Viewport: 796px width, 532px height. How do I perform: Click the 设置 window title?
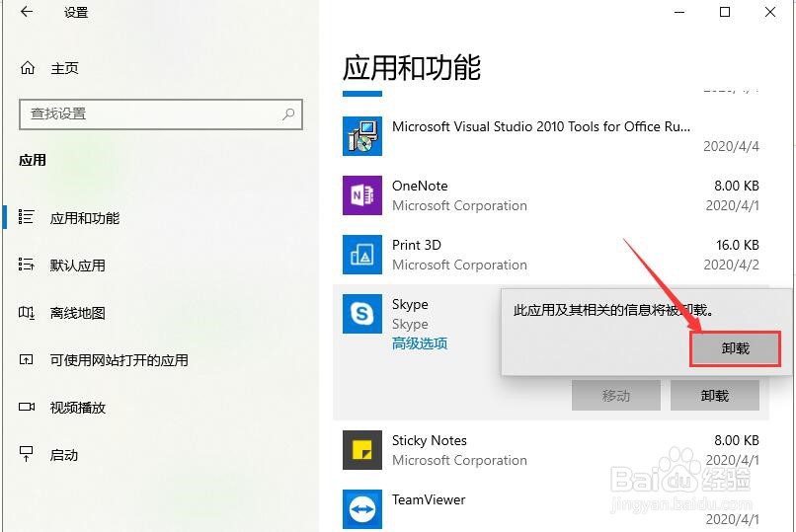(76, 12)
